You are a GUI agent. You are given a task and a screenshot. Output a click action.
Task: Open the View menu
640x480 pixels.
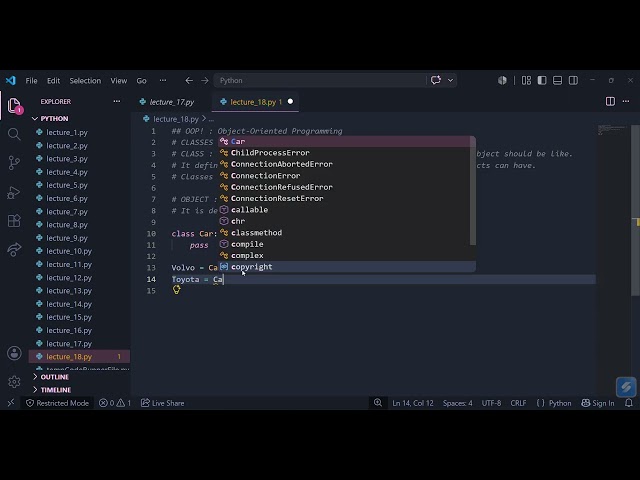tap(119, 80)
